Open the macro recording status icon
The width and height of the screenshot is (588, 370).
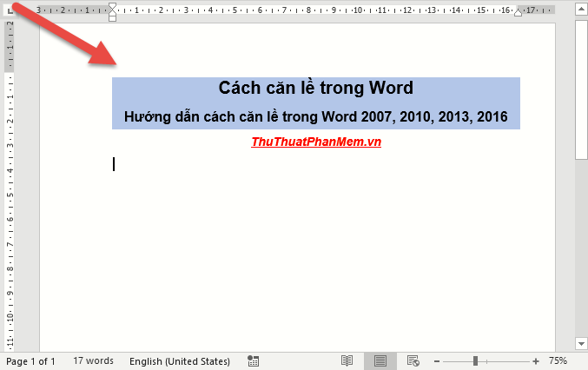pos(253,361)
